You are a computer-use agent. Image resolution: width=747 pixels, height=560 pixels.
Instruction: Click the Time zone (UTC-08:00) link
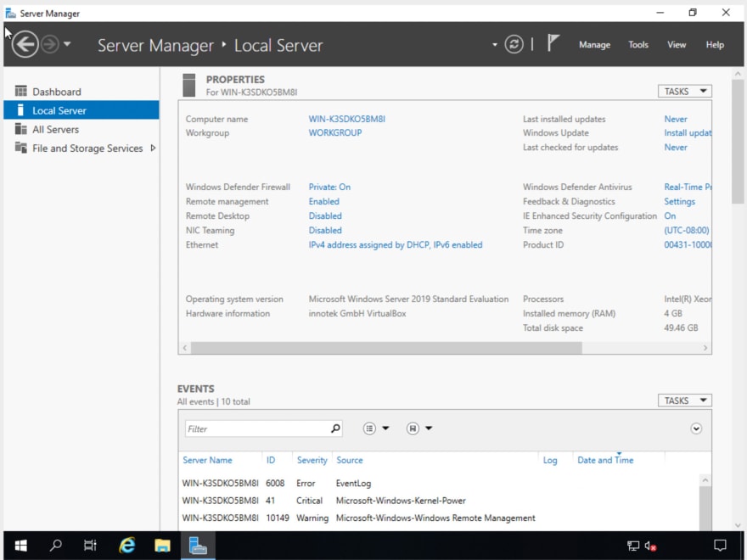(687, 230)
